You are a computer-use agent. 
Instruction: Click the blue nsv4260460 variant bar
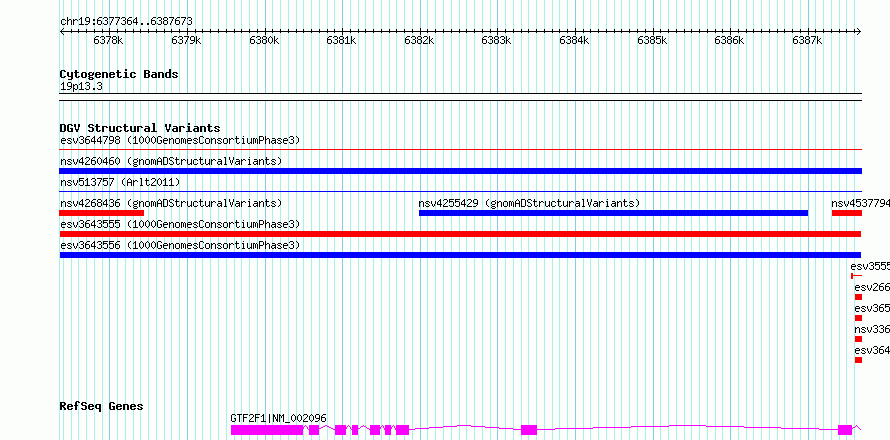point(460,171)
